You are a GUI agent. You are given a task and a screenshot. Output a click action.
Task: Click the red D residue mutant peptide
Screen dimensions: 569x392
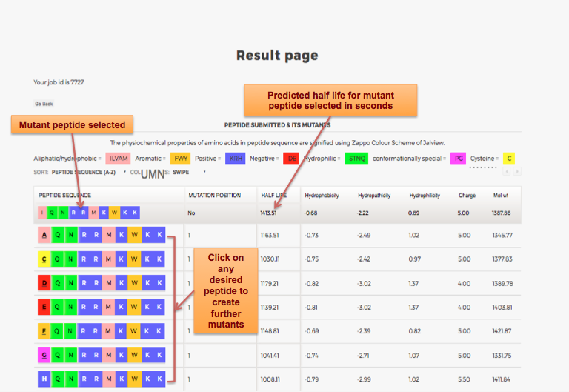point(44,283)
